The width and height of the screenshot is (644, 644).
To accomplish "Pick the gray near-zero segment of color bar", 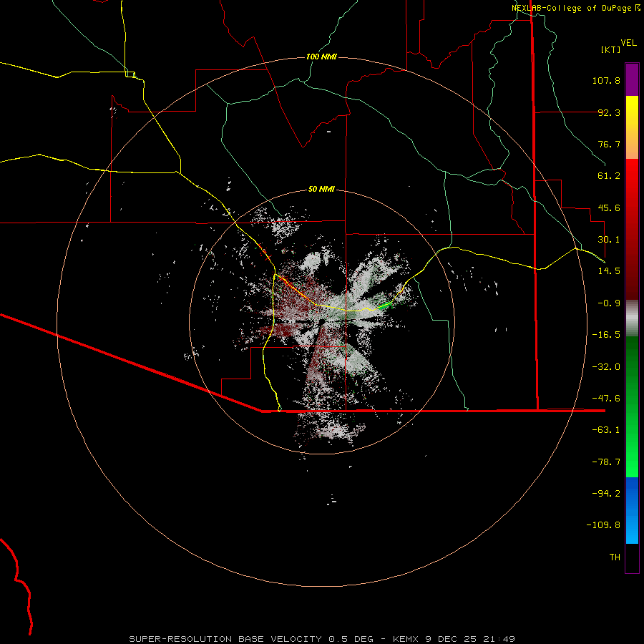I will [632, 318].
